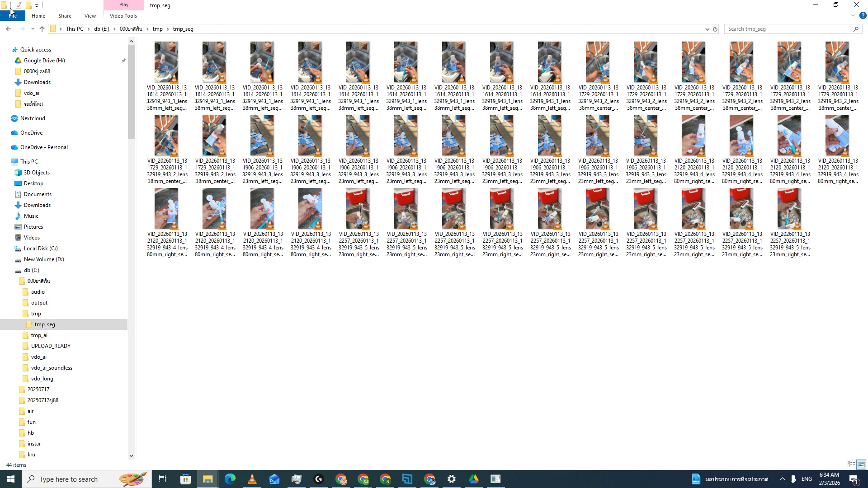The height and width of the screenshot is (488, 868).
Task: Open Microsoft Store from the taskbar
Action: click(185, 479)
